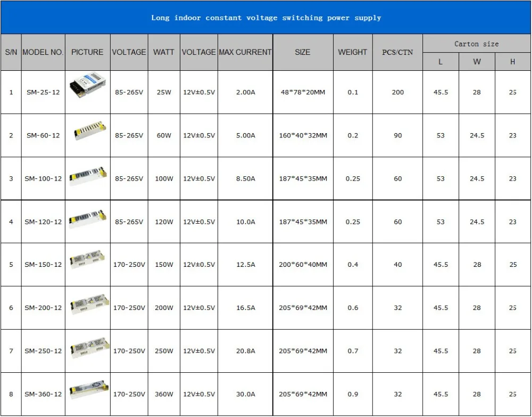Image resolution: width=532 pixels, height=417 pixels.
Task: Select model cell 'SM-360-12'
Action: point(43,394)
